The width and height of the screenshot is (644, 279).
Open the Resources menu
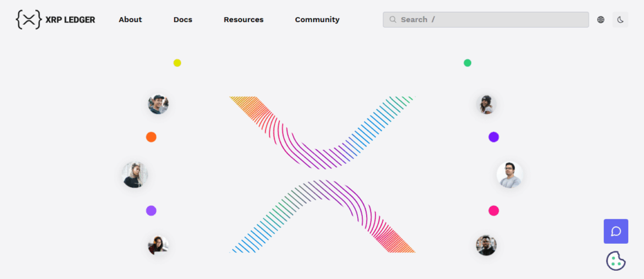(x=243, y=20)
